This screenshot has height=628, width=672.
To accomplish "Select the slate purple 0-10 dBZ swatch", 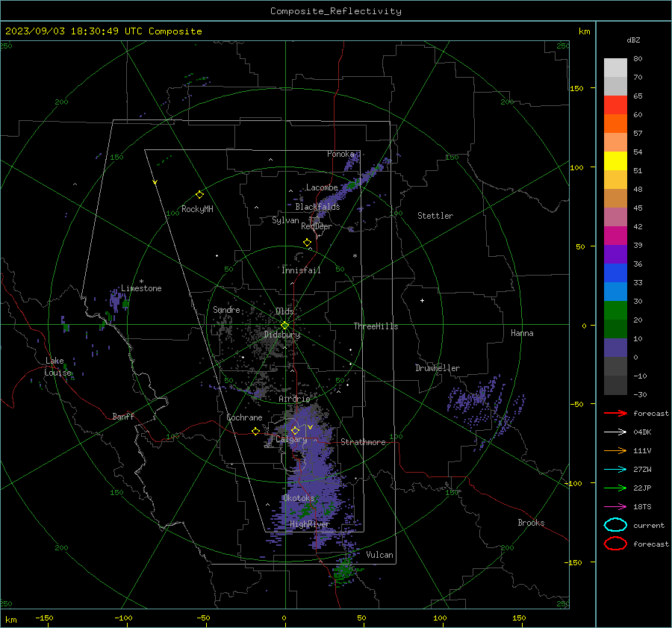I will tap(615, 348).
